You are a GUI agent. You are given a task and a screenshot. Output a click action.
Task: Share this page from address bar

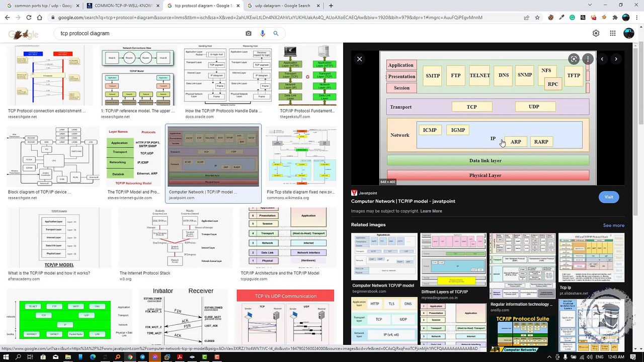point(526,17)
